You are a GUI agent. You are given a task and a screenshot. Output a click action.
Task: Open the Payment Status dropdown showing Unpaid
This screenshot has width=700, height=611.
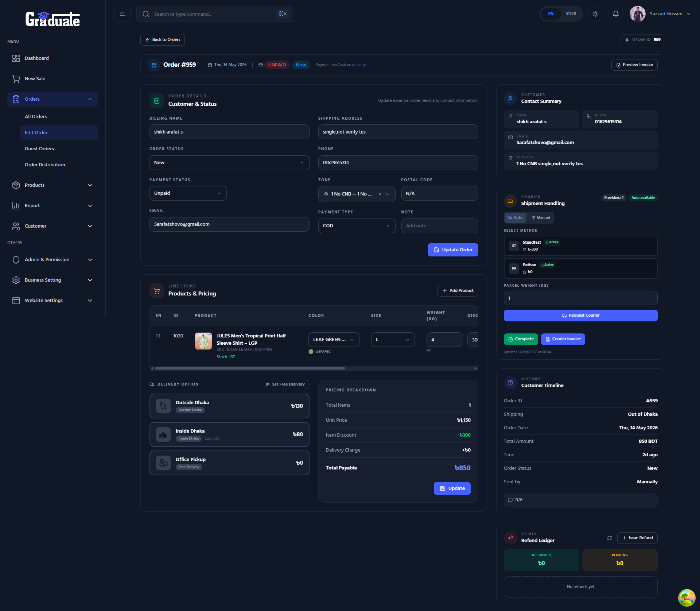188,193
